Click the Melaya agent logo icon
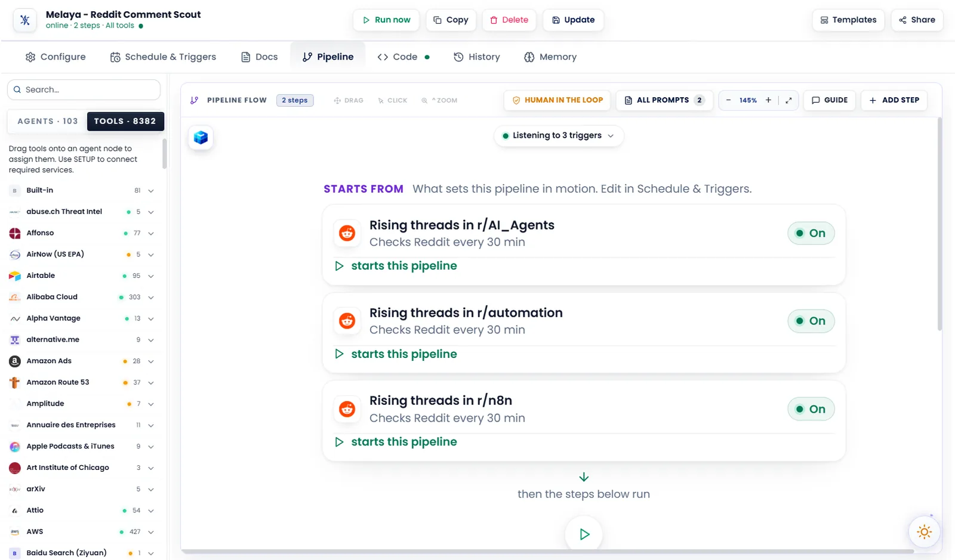The height and width of the screenshot is (560, 955). [25, 20]
